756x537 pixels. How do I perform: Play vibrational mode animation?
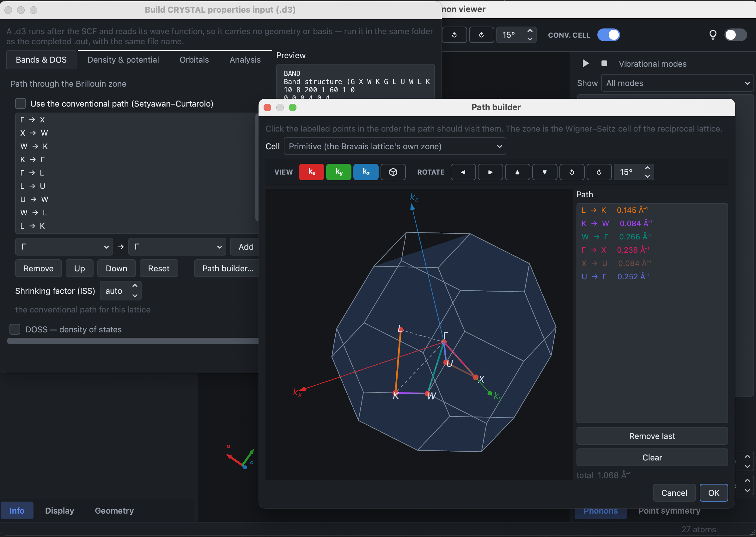pos(585,63)
